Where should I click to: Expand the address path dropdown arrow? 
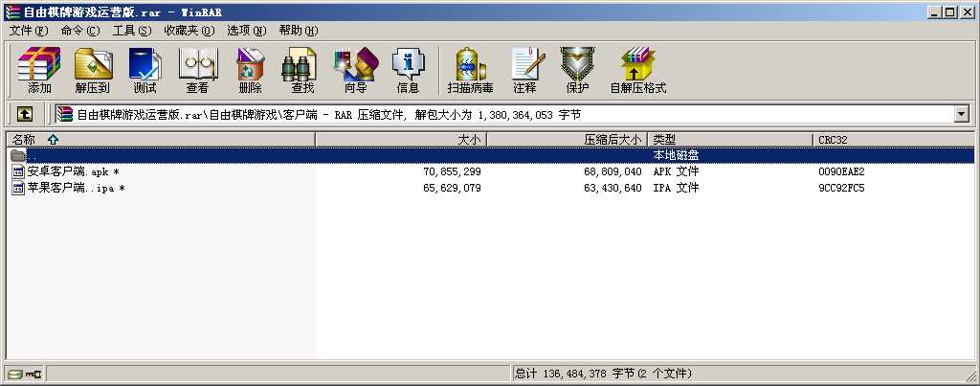pos(960,115)
